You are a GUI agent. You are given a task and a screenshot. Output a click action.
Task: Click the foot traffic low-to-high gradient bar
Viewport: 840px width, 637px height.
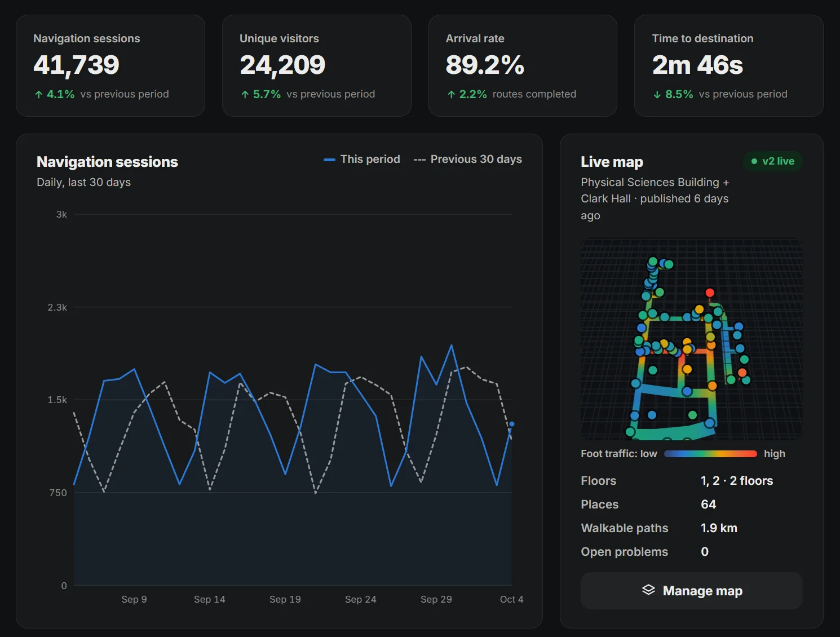(710, 454)
